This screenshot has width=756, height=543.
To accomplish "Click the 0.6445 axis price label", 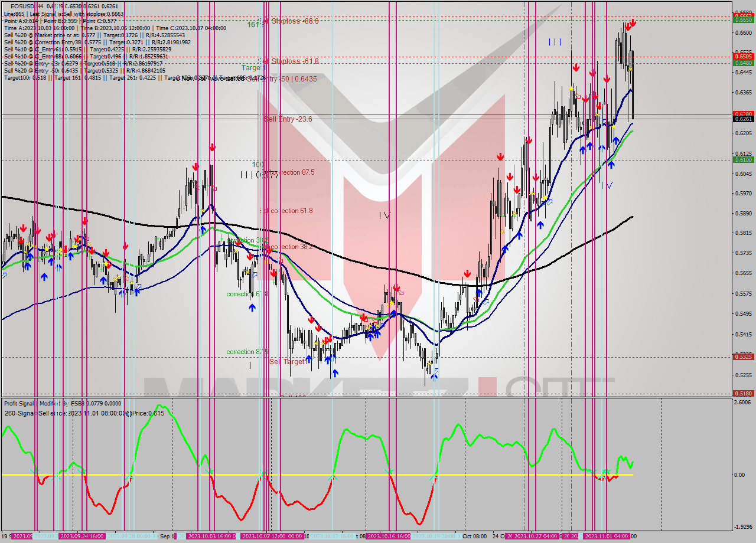I will [x=742, y=73].
